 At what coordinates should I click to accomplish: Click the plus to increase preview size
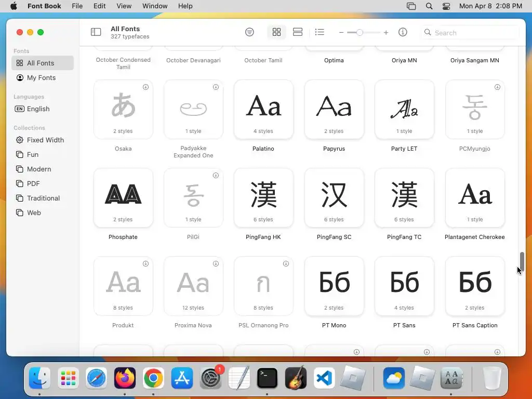click(386, 33)
